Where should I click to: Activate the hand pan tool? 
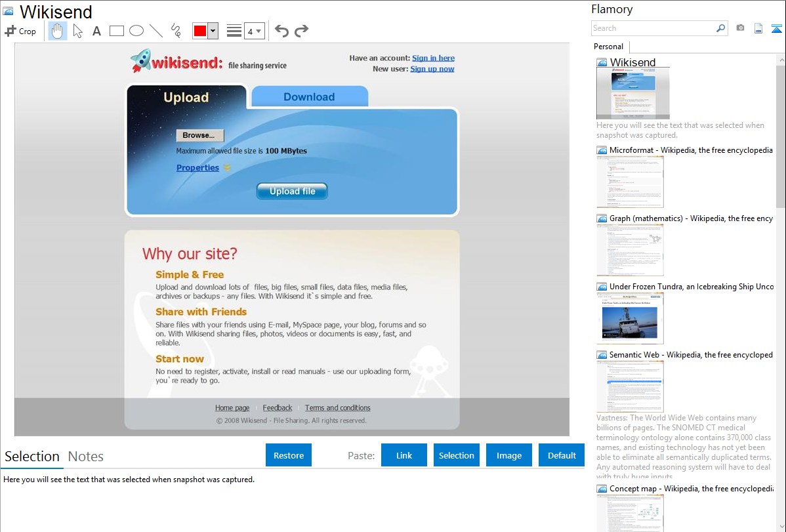click(57, 31)
